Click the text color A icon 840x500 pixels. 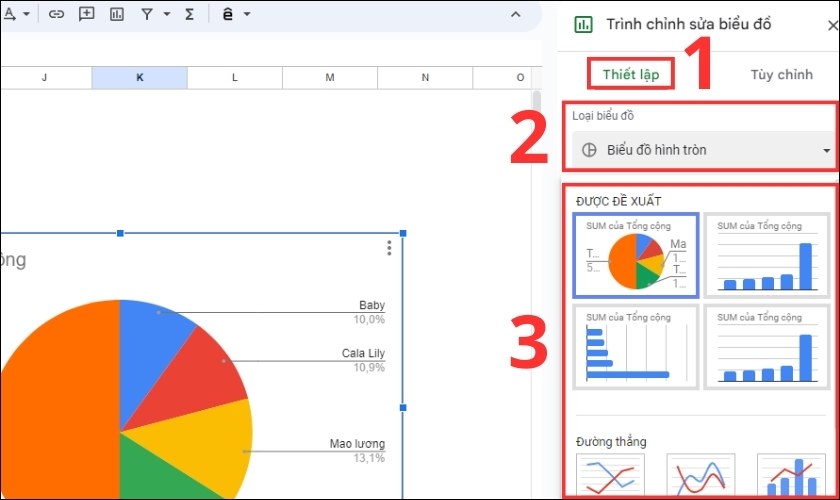pos(9,14)
